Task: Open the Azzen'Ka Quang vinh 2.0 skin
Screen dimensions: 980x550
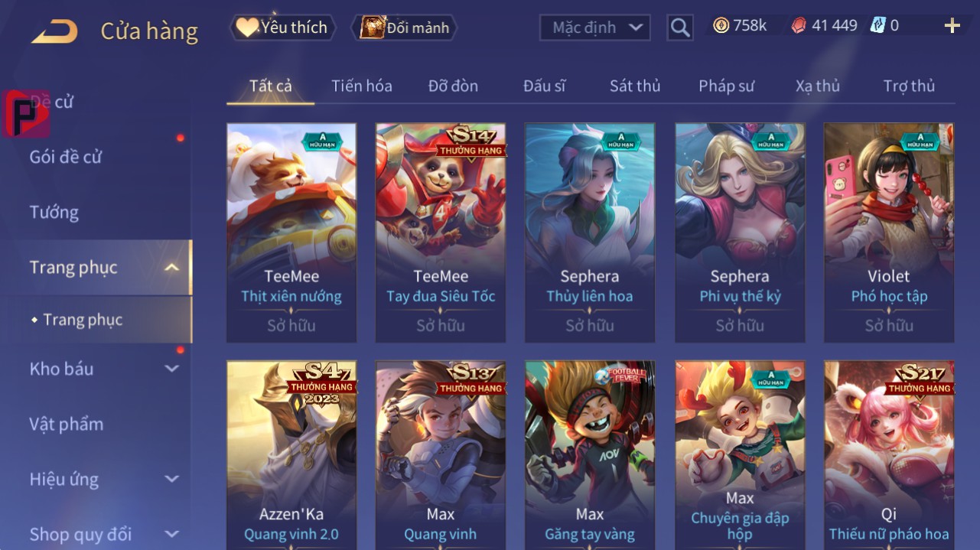Action: pos(291,454)
